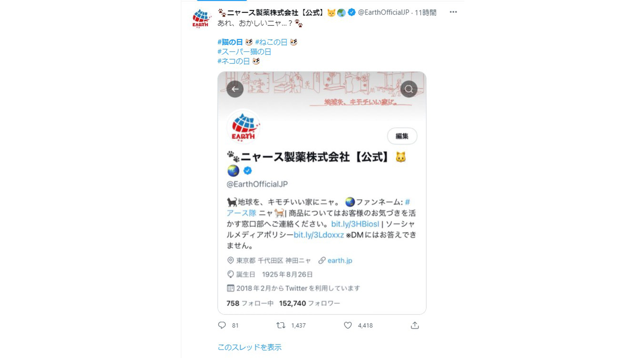This screenshot has width=644, height=358.
Task: Like the tweet with the heart icon
Action: click(348, 325)
